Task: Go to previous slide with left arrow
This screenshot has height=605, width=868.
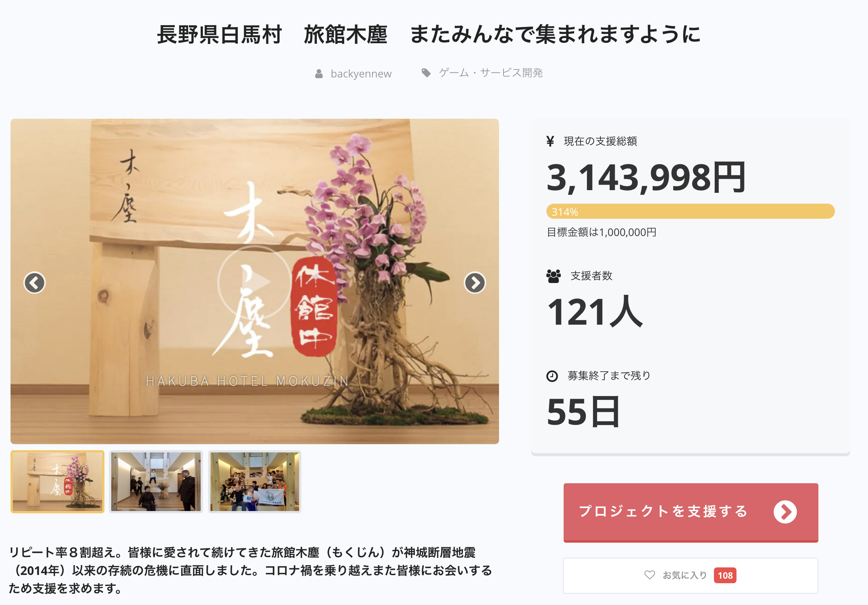Action: (x=35, y=283)
